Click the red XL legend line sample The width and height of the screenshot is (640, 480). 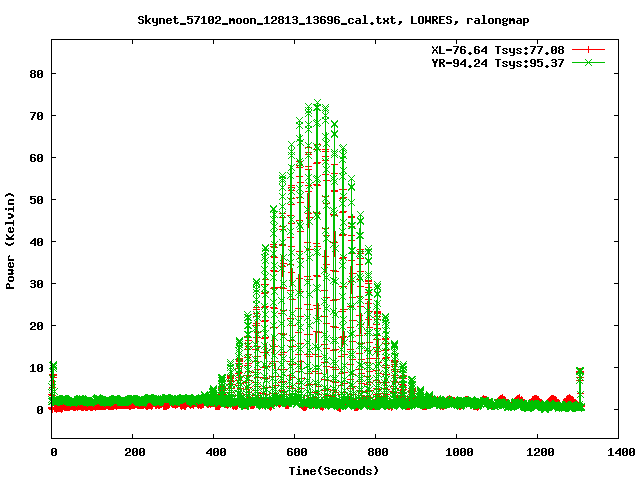[588, 50]
